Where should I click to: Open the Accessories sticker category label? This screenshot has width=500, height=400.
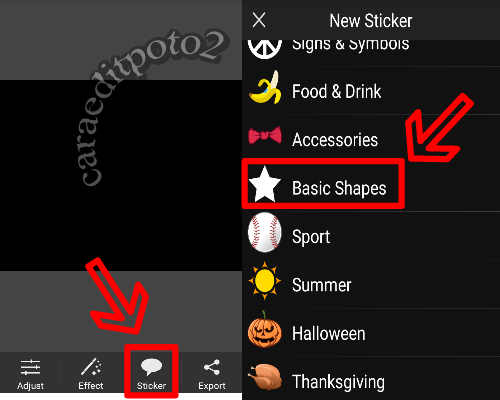point(335,140)
